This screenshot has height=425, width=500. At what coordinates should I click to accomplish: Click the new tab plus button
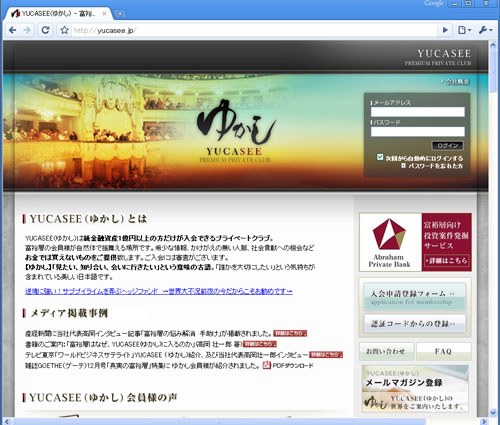[120, 14]
